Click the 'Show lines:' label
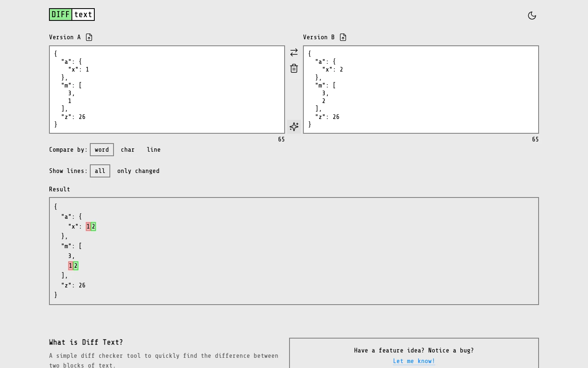 [x=69, y=171]
